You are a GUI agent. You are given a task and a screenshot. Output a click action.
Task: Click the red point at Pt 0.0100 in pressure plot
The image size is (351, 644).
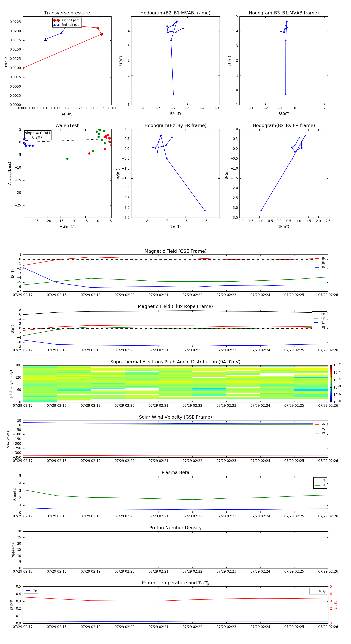tap(23, 68)
